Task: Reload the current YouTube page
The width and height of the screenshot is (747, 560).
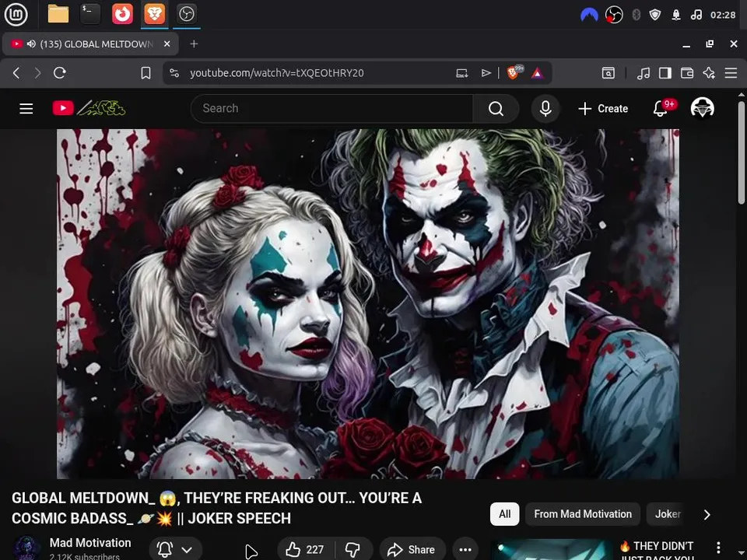Action: tap(60, 73)
